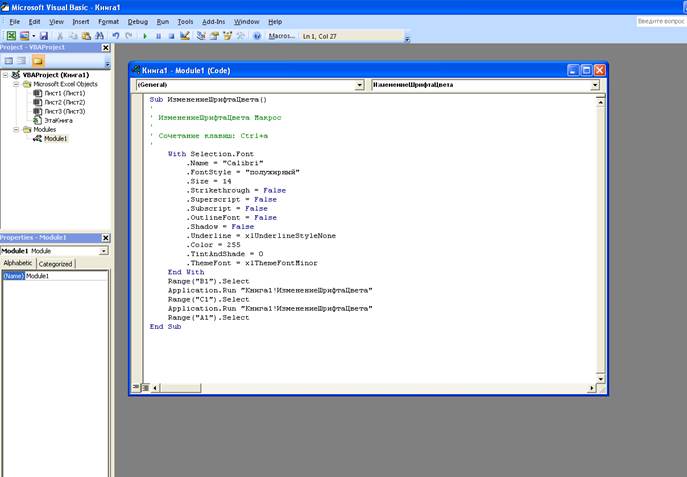Image resolution: width=687 pixels, height=477 pixels.
Task: Collapse the Modules folder expander
Action: (16, 130)
